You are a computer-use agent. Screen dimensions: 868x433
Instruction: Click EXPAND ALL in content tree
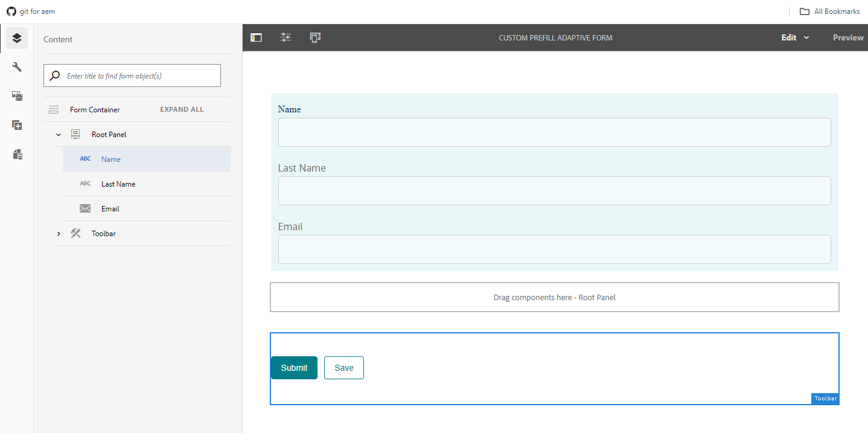coord(182,110)
